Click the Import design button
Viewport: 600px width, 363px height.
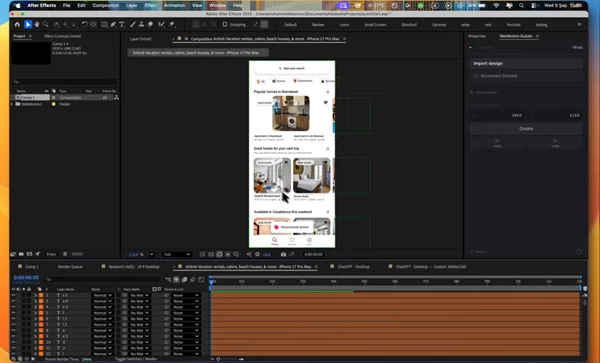[x=526, y=63]
